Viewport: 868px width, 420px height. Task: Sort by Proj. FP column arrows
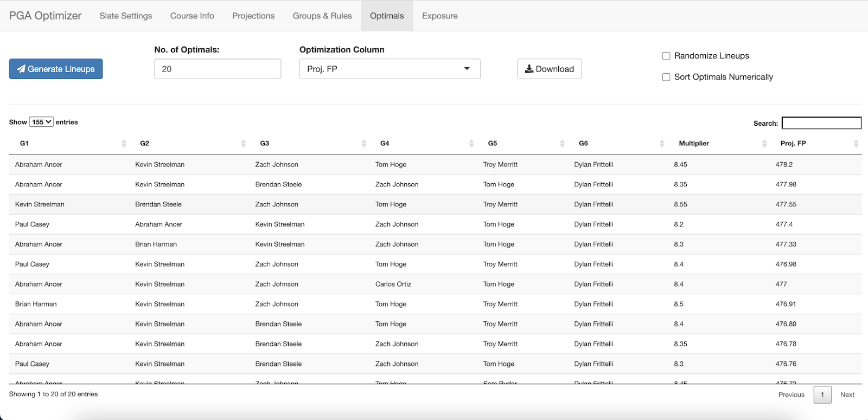tap(856, 144)
